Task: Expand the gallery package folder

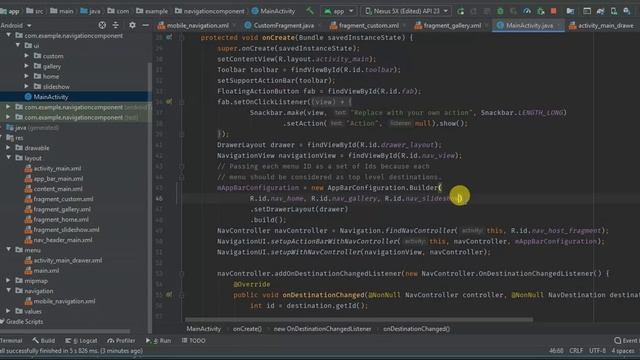Action: click(x=27, y=66)
